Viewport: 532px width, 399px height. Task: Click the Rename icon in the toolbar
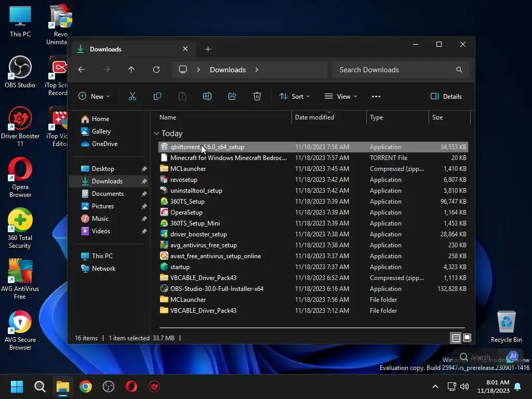(207, 96)
